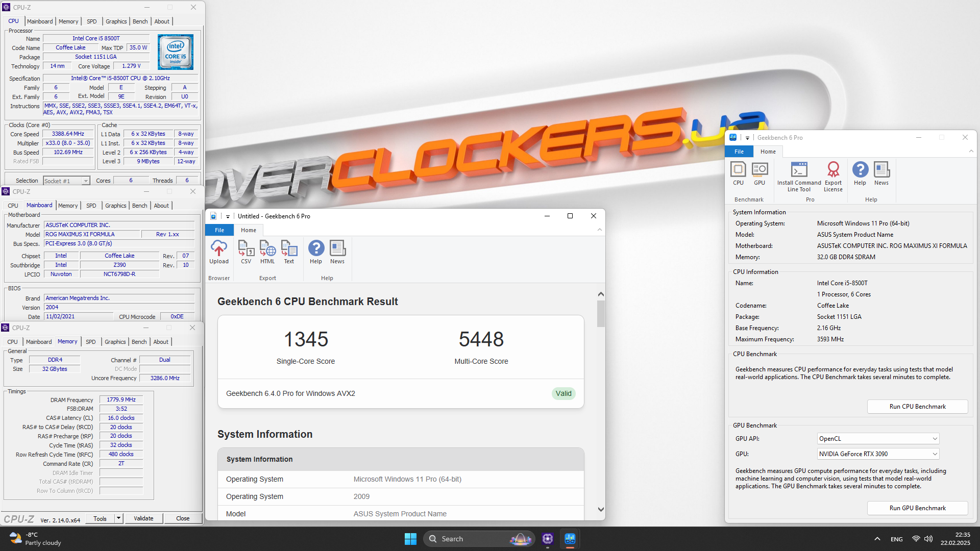Click Quick Access Toolbar dropdown in Untitled Geekbench window

click(x=228, y=216)
